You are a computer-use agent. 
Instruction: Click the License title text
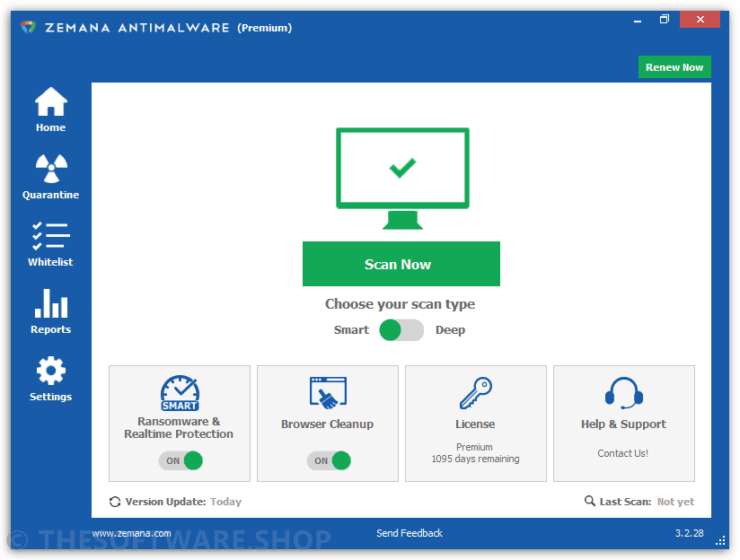[475, 424]
